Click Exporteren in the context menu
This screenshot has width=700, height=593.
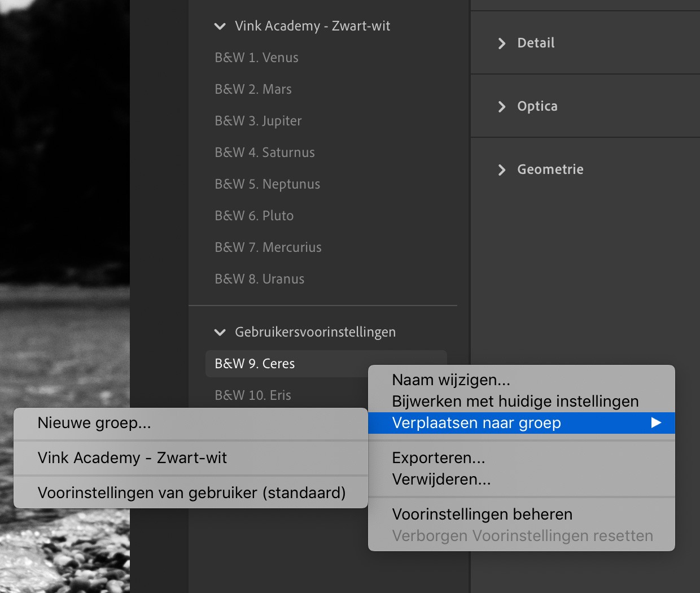click(x=439, y=457)
